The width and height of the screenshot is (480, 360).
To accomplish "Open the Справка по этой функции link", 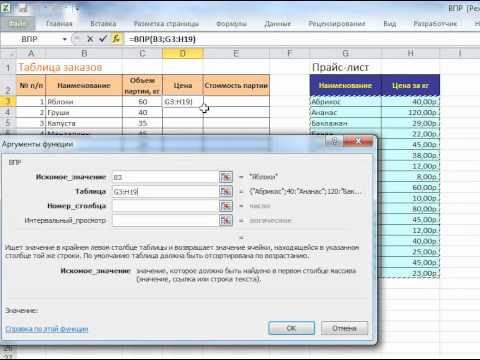I will pyautogui.click(x=47, y=329).
